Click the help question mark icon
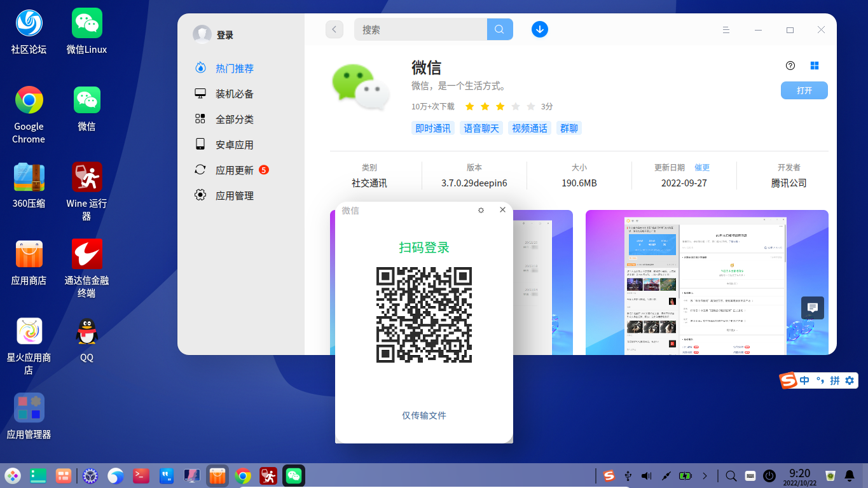Screen dimensions: 868x488 [790, 66]
